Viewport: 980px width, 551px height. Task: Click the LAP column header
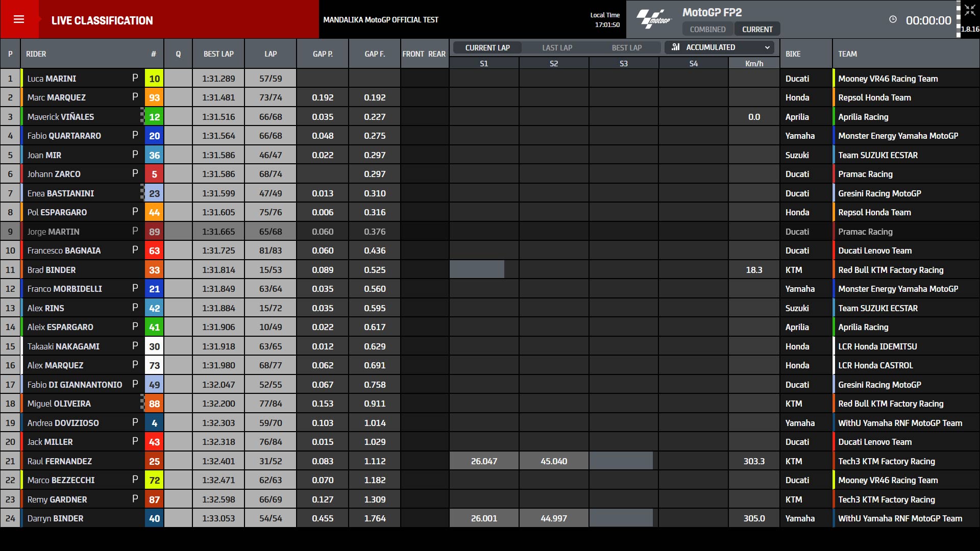click(x=271, y=54)
